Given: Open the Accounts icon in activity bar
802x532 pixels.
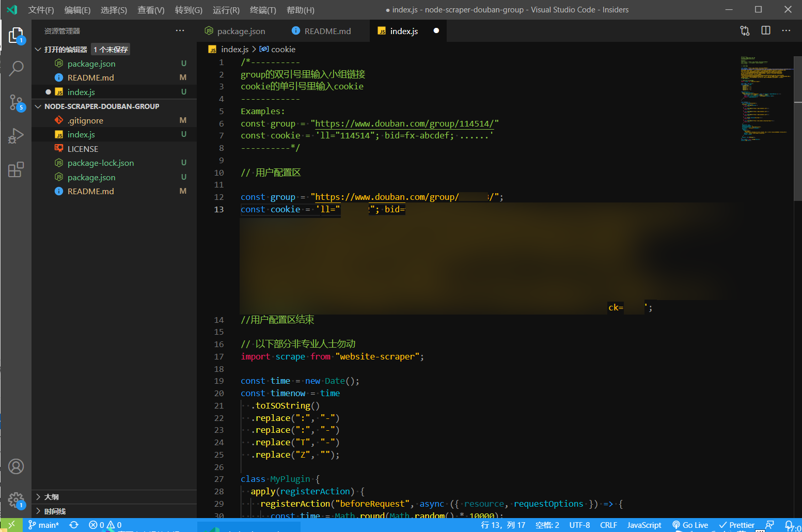Looking at the screenshot, I should pyautogui.click(x=16, y=466).
